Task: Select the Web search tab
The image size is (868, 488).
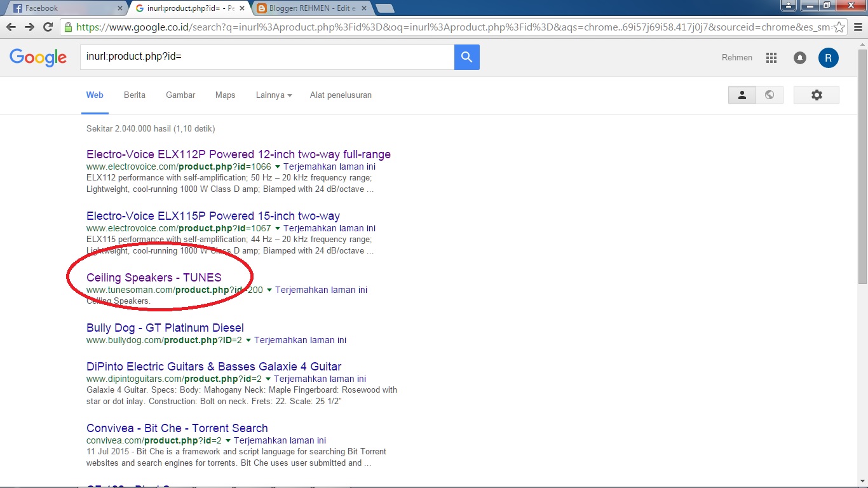Action: [95, 95]
